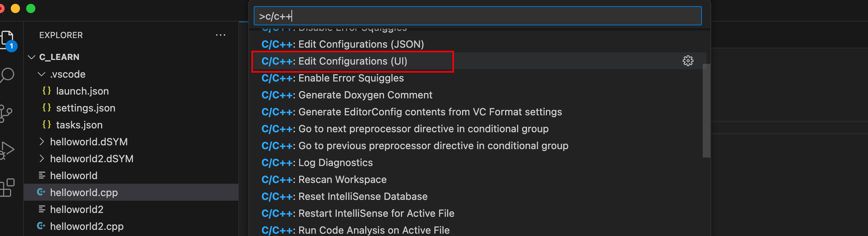Select C/C++: Enable Error Squiggles command
This screenshot has width=868, height=236.
point(333,78)
